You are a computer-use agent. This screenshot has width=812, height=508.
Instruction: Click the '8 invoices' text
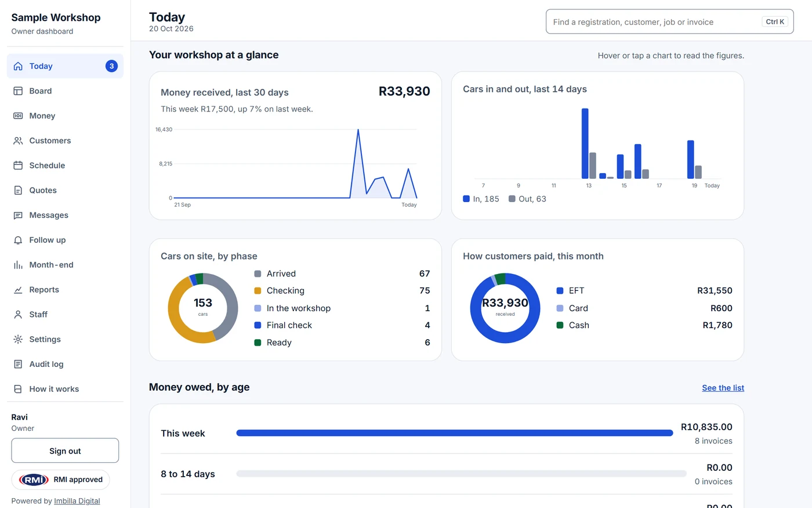point(713,441)
